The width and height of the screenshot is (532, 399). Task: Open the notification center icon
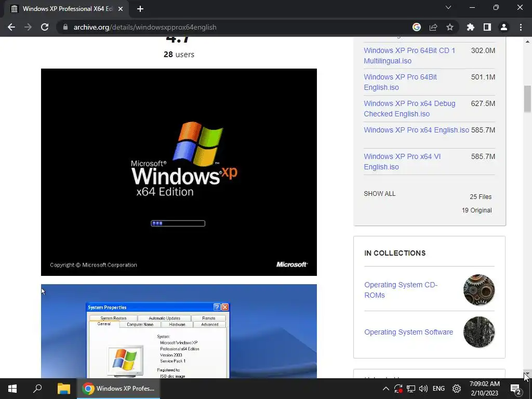click(x=516, y=389)
